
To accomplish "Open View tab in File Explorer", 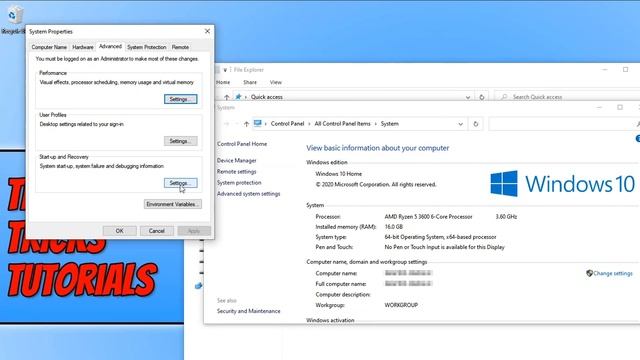I will [x=276, y=82].
